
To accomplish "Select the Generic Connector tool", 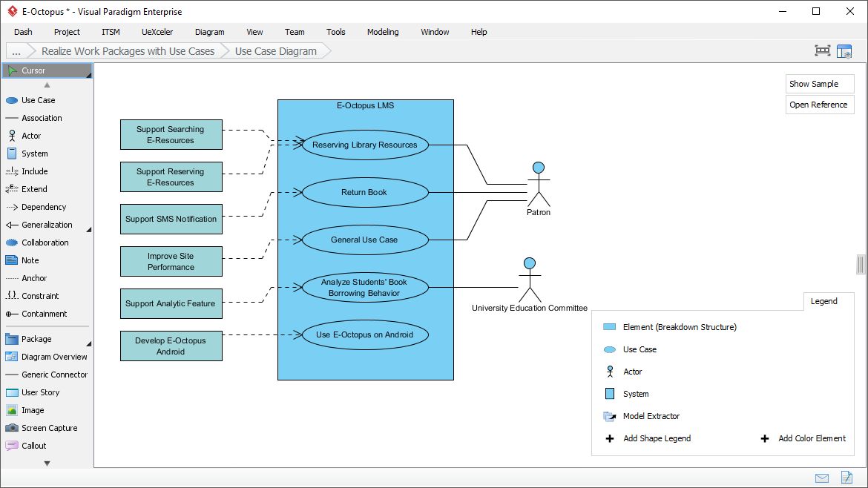I will tap(47, 375).
